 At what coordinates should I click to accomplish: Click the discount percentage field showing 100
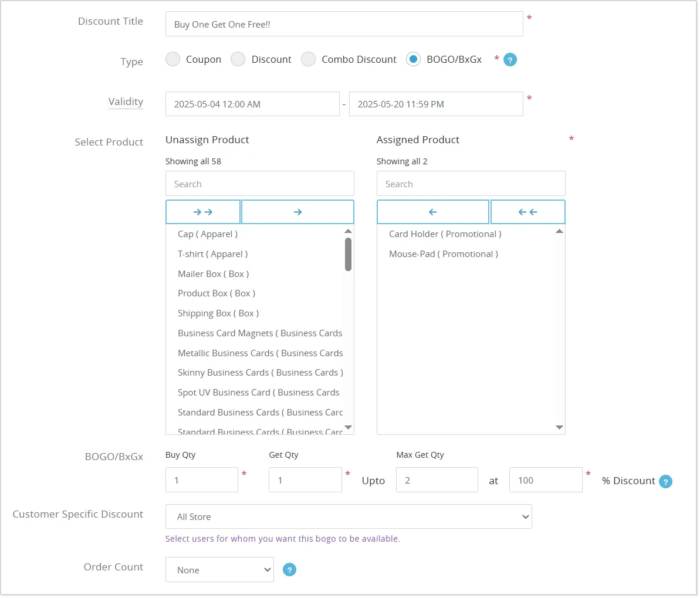546,481
